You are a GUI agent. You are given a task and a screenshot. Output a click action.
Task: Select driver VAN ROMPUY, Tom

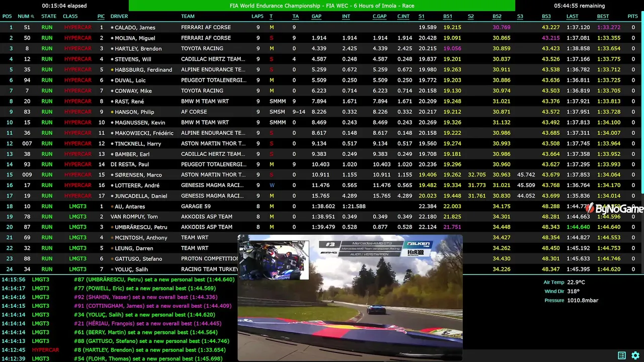pyautogui.click(x=134, y=217)
